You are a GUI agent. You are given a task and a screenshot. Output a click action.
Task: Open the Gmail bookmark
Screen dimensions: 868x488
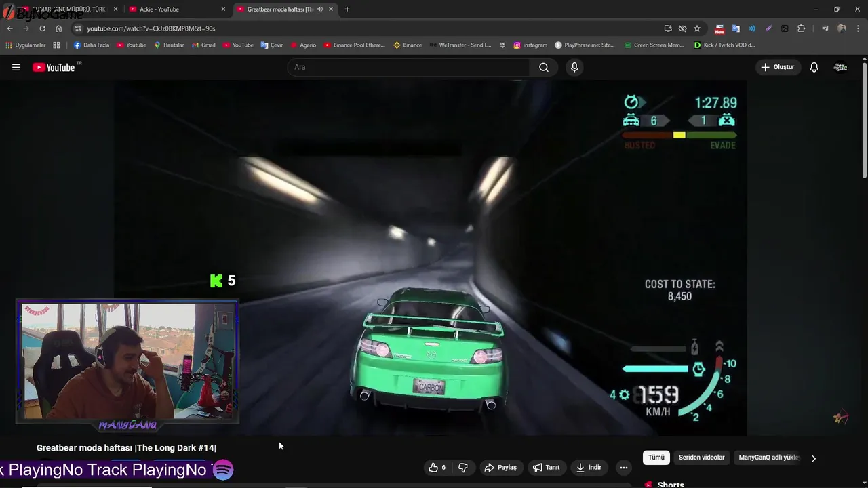tap(203, 45)
